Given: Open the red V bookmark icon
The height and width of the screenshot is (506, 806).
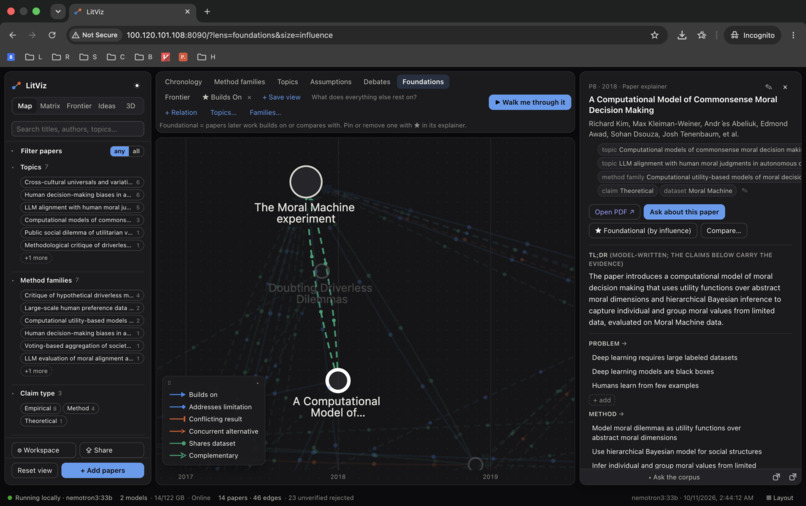Looking at the screenshot, I should coord(166,57).
